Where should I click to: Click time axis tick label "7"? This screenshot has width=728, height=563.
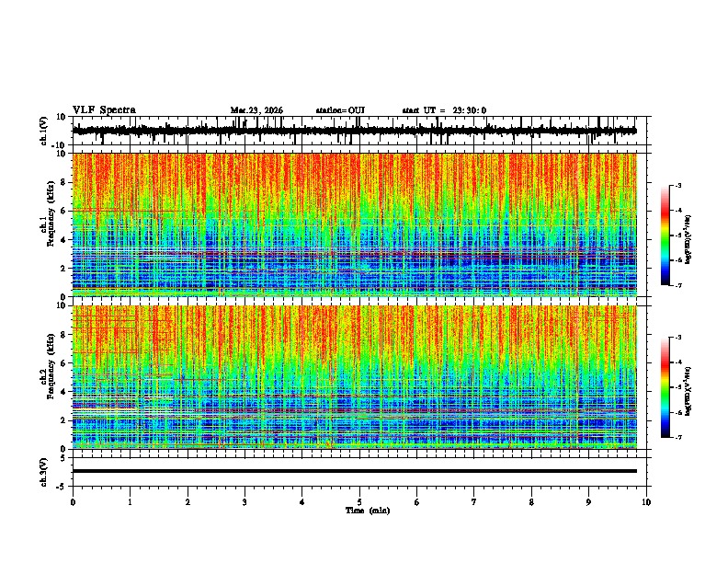click(474, 502)
